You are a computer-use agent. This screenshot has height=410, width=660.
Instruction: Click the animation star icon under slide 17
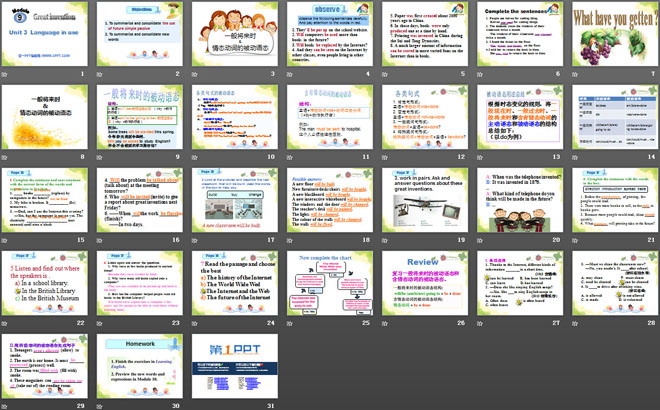(195, 241)
